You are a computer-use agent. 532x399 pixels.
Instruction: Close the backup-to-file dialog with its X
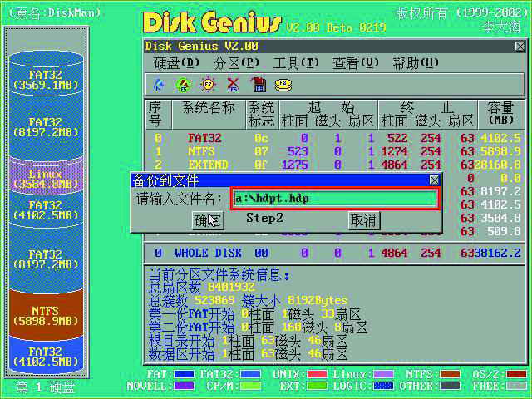click(434, 180)
